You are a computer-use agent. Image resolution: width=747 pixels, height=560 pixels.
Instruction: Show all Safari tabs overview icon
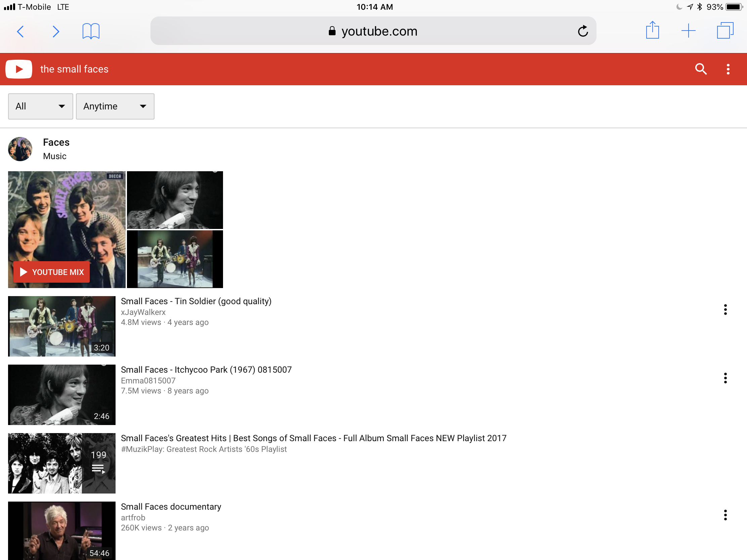(725, 31)
